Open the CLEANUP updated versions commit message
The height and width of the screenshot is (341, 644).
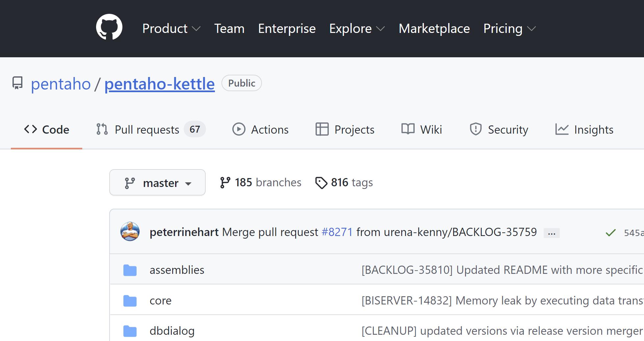(x=502, y=331)
